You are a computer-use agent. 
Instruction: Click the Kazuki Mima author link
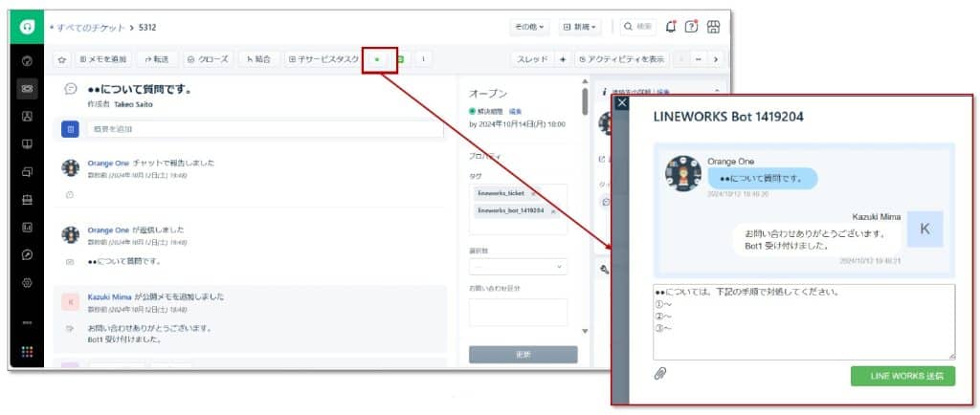pos(109,296)
